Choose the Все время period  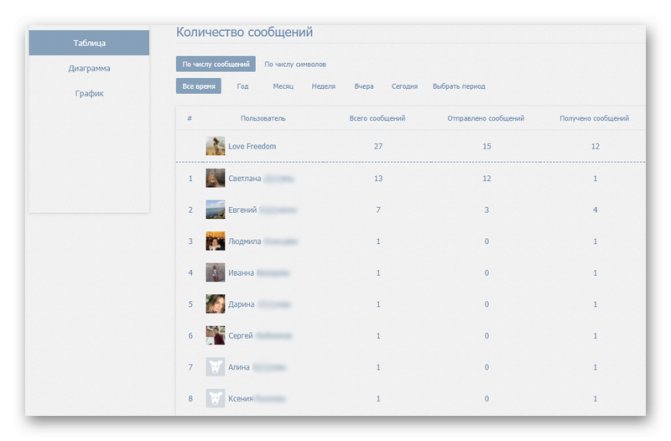pyautogui.click(x=199, y=86)
